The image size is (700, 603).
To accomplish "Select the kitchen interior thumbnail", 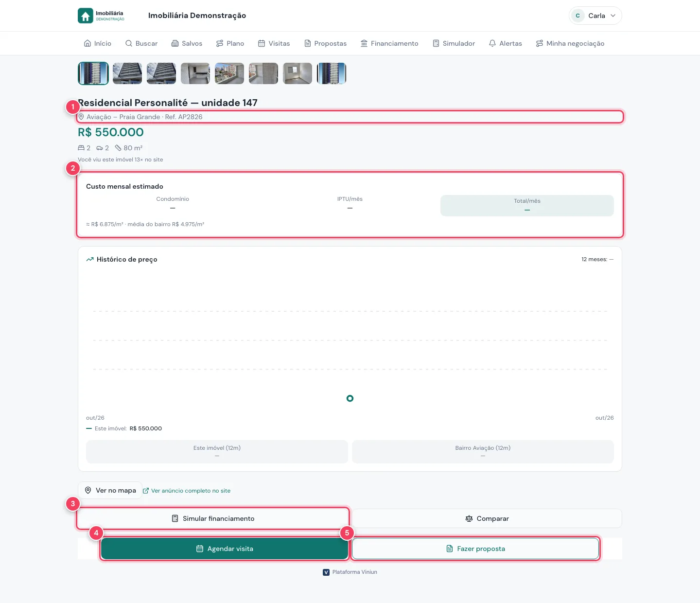I will [195, 73].
